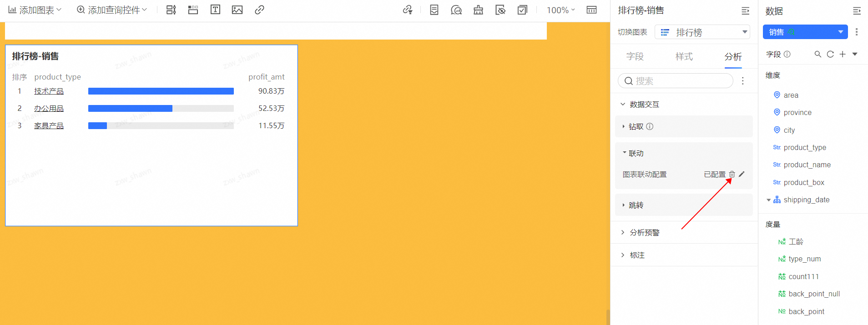Open the 添加图表 menu button
This screenshot has height=325, width=868.
(x=35, y=10)
